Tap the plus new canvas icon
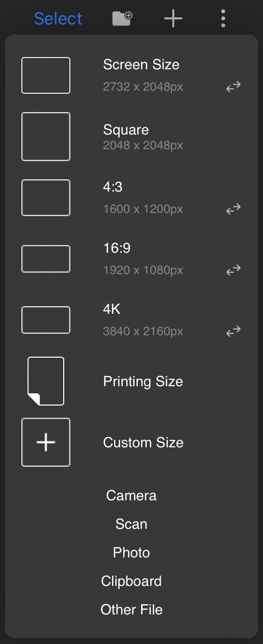The image size is (263, 644). [x=173, y=19]
